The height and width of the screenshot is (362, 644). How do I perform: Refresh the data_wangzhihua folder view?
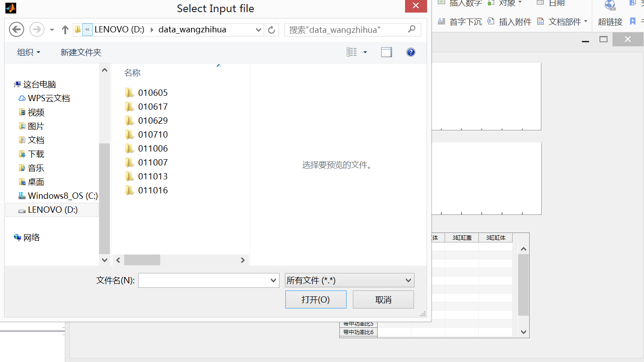coord(271,30)
